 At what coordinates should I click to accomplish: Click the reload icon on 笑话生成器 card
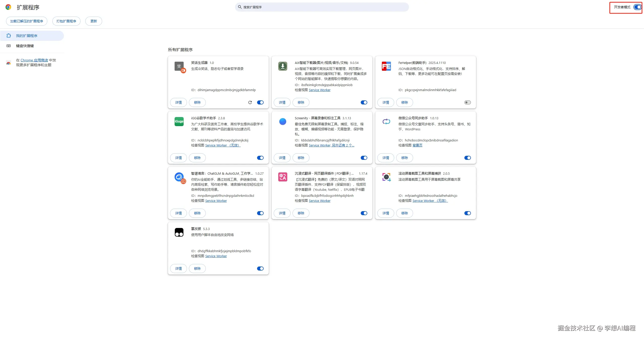tap(250, 102)
